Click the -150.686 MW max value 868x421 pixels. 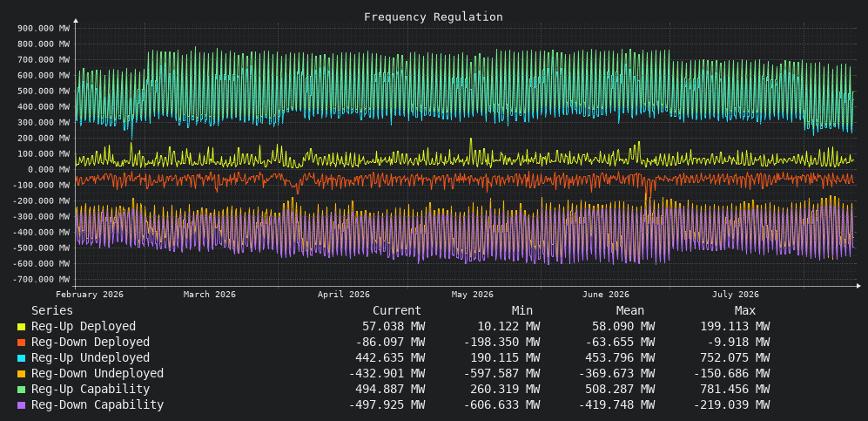click(x=731, y=373)
